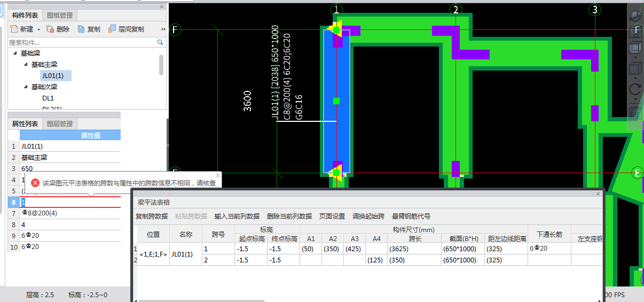Open 页面设置 in beam table
Image resolution: width=644 pixels, height=302 pixels.
(332, 216)
